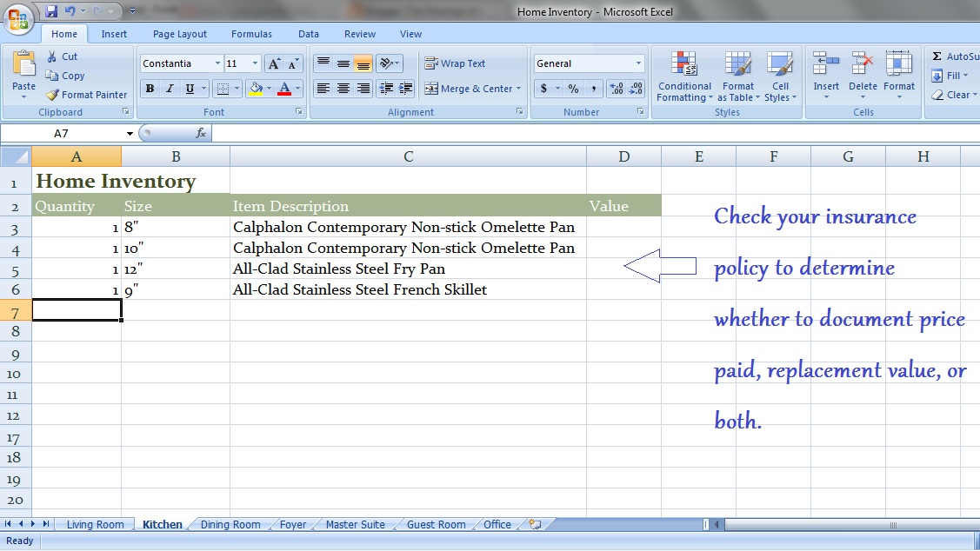Switch to the Living Room sheet
The width and height of the screenshot is (980, 551).
95,525
